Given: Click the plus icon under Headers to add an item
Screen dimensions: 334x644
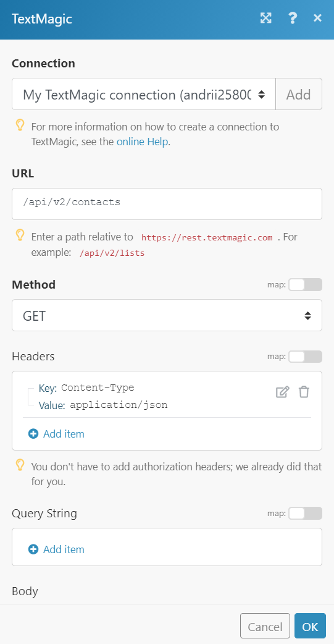Looking at the screenshot, I should coord(33,434).
